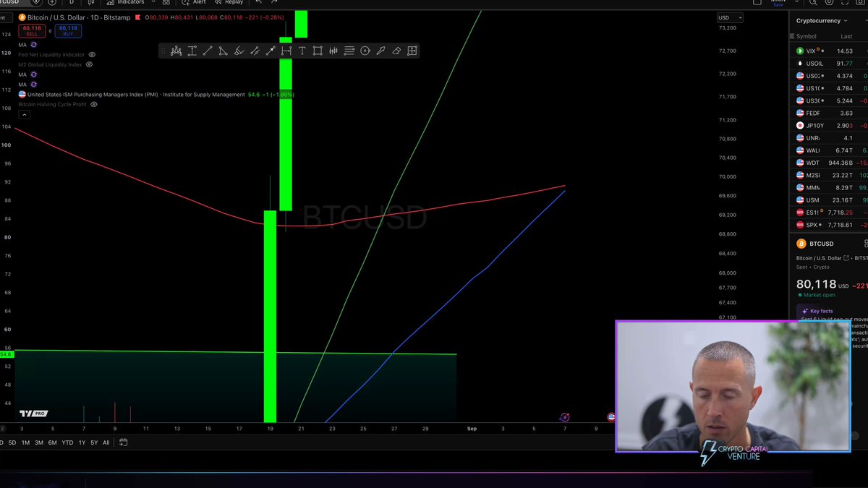Select USOIL row in watchlist
Screen dimensions: 868x488
[829, 64]
